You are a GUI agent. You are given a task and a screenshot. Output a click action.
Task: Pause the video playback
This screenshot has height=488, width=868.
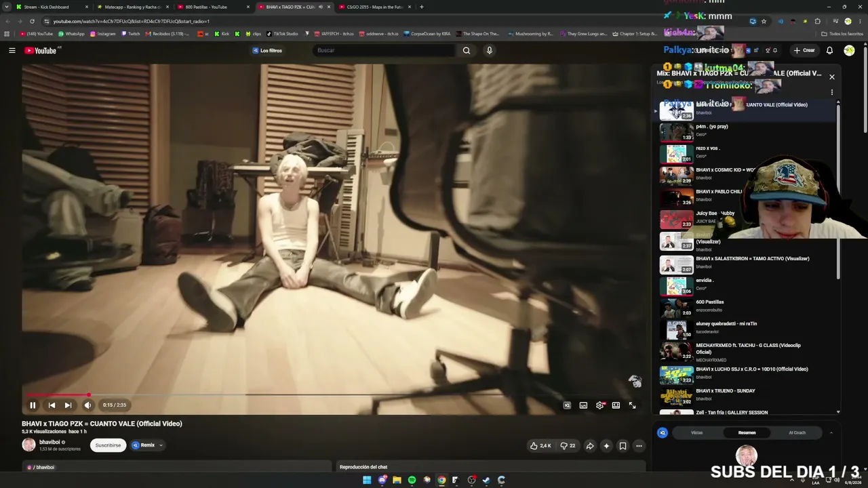pyautogui.click(x=33, y=405)
